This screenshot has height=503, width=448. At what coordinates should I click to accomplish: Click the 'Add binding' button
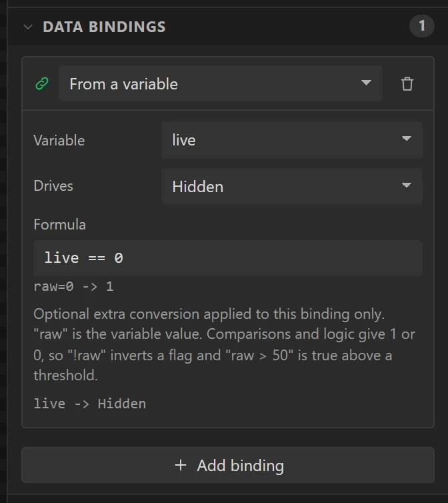coord(228,465)
